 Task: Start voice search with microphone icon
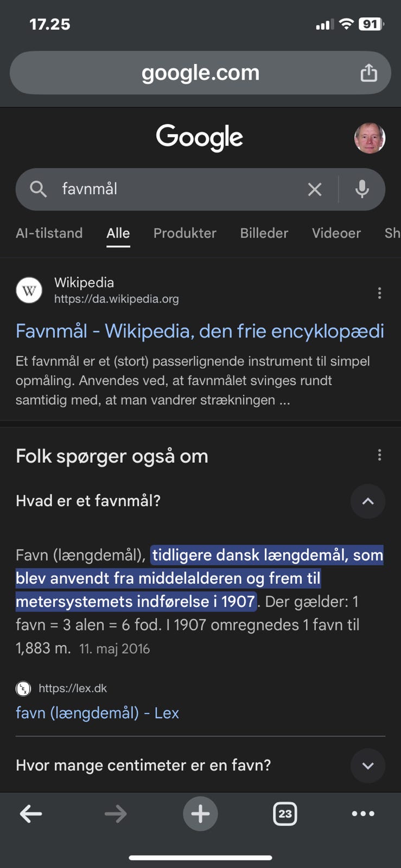tap(362, 189)
